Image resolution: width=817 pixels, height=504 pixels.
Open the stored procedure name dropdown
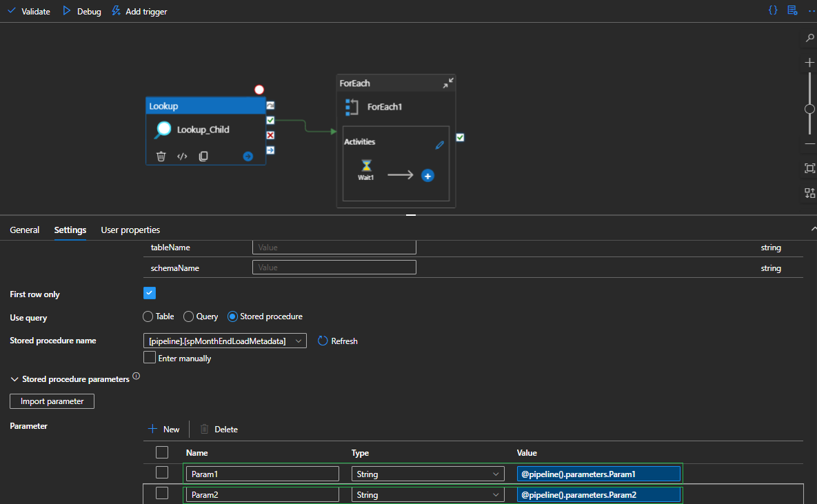point(225,341)
